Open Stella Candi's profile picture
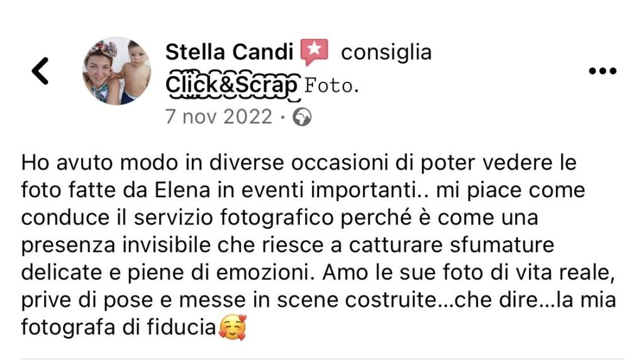The image size is (644, 362). pos(116,70)
